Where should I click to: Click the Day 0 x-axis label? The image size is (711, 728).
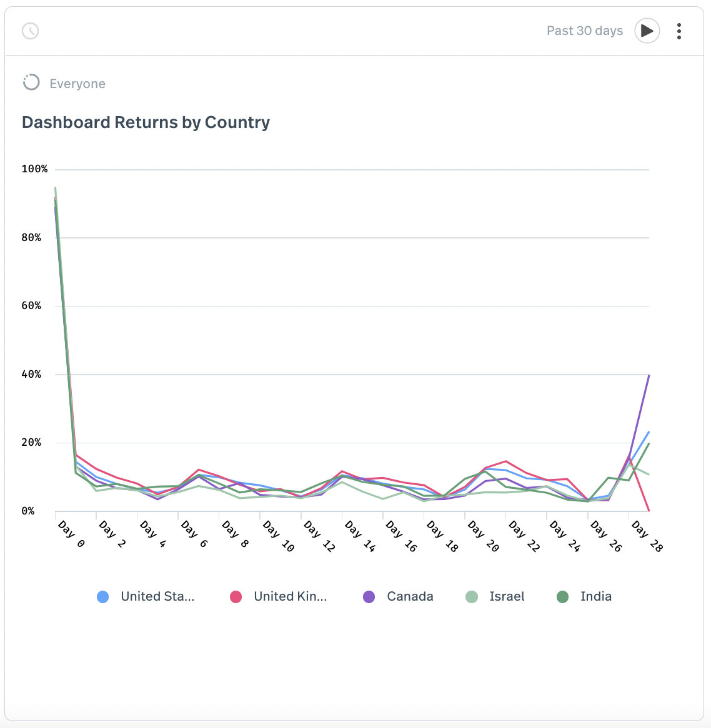point(71,534)
